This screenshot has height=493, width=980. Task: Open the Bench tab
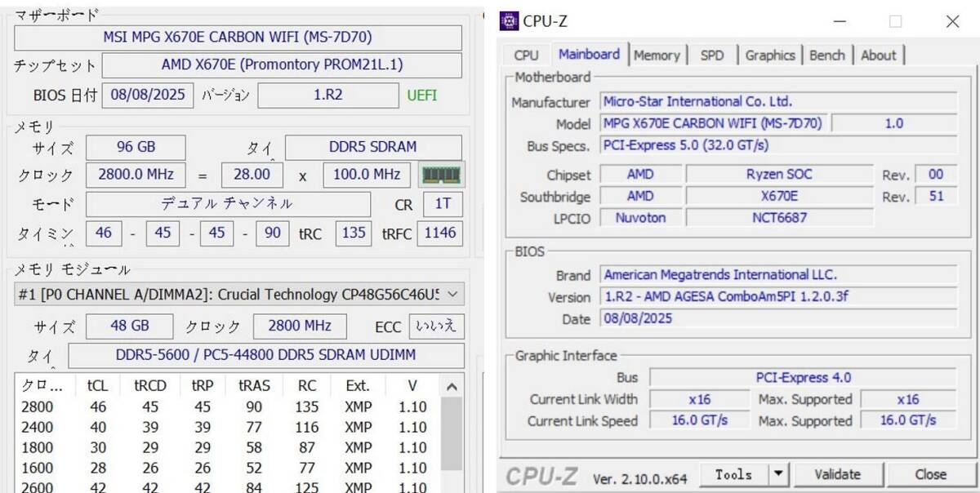pos(826,56)
